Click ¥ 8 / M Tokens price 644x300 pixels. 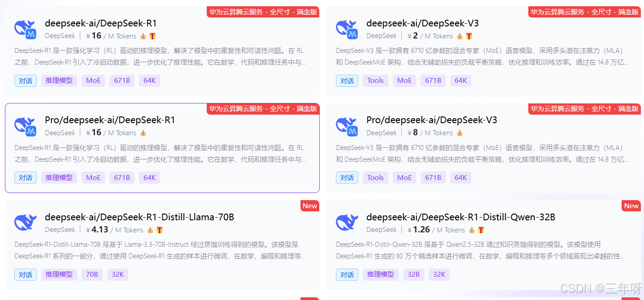click(431, 133)
